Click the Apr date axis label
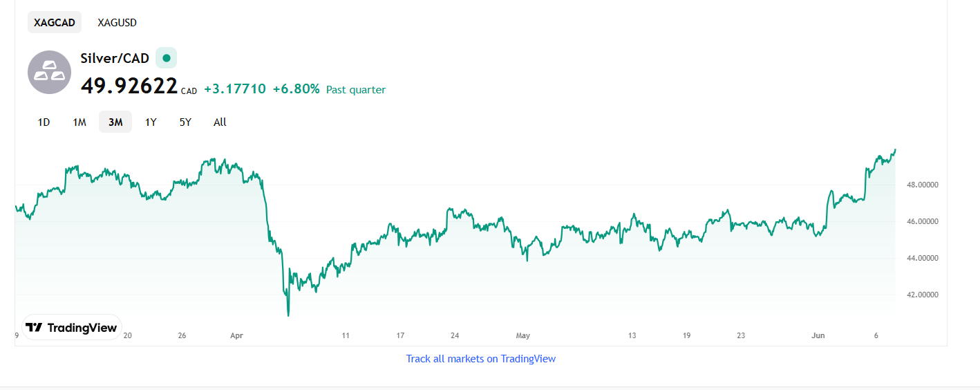Viewport: 980px width, 390px height. 236,335
